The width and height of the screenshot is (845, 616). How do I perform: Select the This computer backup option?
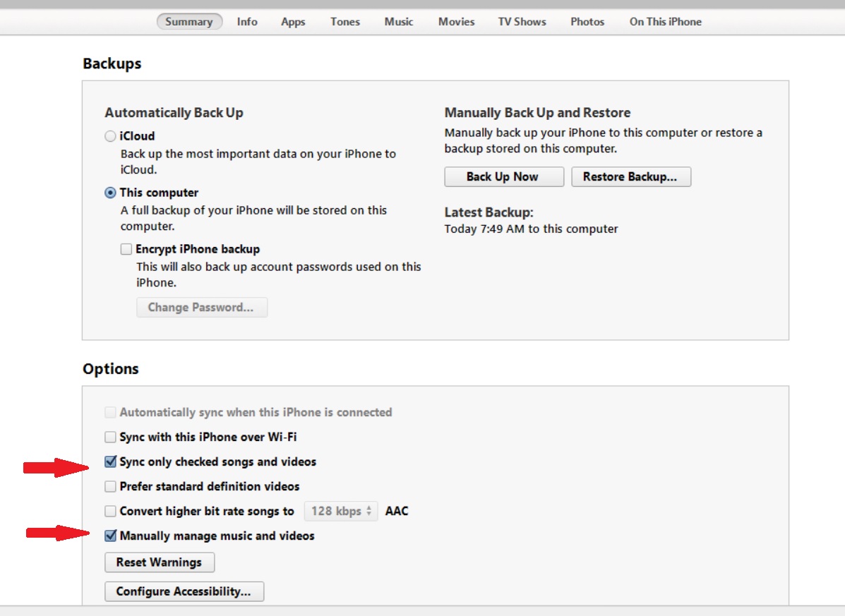110,192
